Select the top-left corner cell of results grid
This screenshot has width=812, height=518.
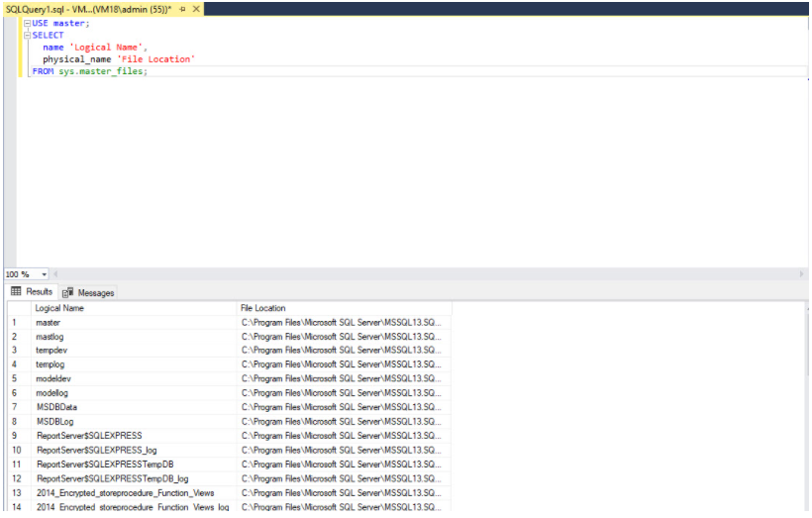19,308
